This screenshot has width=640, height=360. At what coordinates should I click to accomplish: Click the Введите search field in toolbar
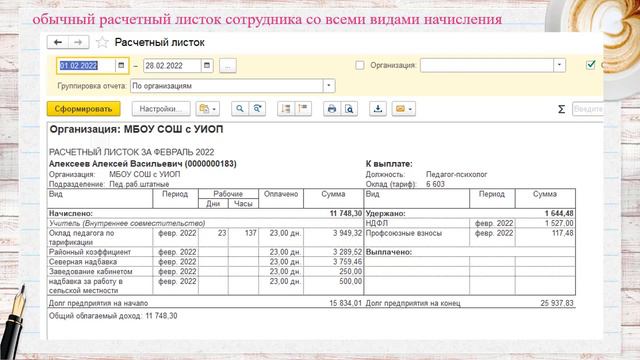click(x=588, y=109)
